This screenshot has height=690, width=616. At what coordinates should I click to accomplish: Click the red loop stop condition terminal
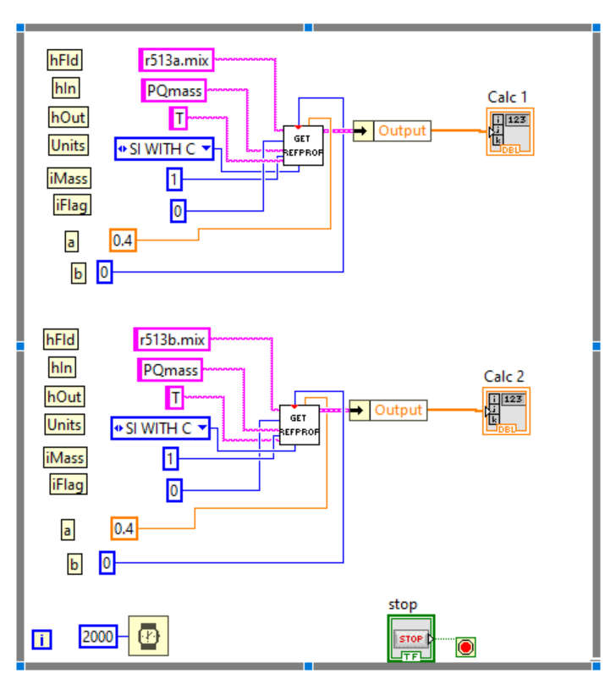tap(465, 648)
